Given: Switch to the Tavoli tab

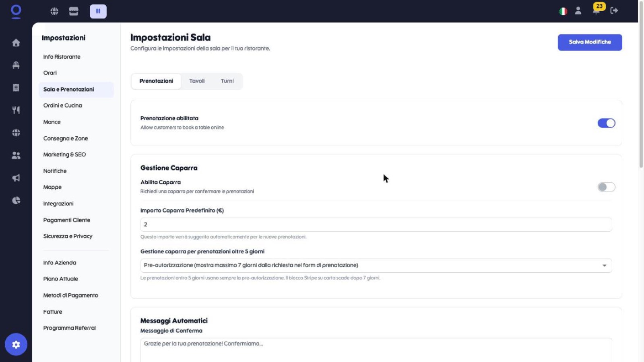Looking at the screenshot, I should (x=197, y=81).
